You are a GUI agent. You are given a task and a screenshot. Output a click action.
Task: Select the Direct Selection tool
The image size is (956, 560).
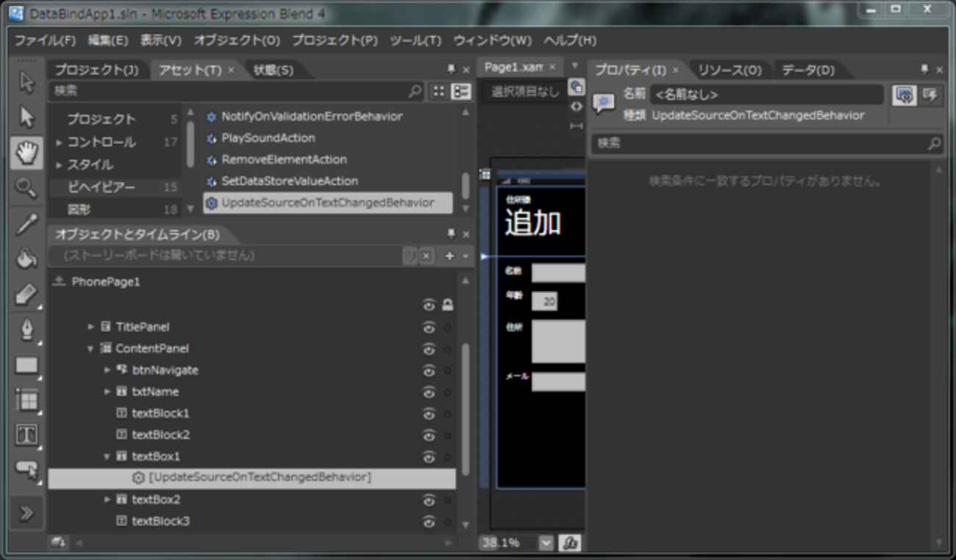click(26, 118)
